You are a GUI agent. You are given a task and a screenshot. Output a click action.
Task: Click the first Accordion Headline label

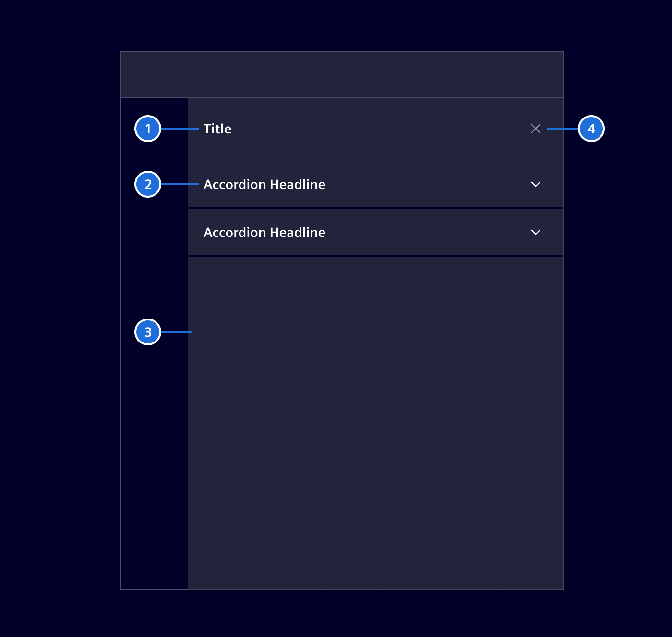coord(264,185)
